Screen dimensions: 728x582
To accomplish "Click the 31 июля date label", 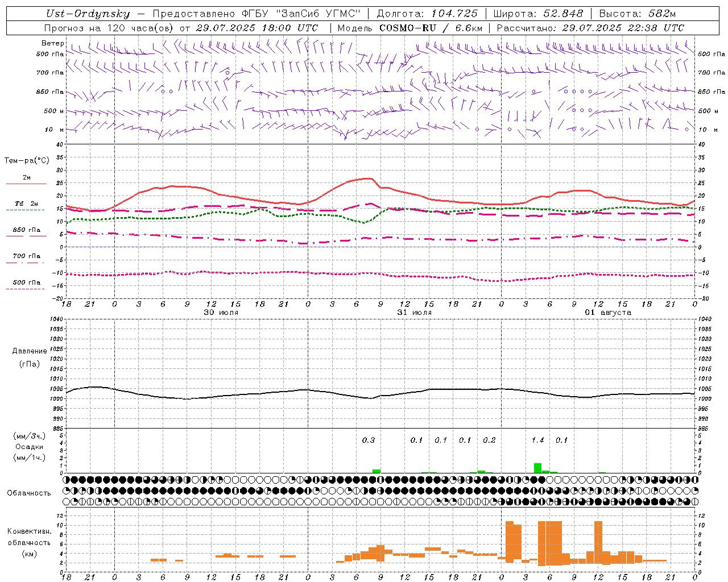I will pyautogui.click(x=415, y=313).
